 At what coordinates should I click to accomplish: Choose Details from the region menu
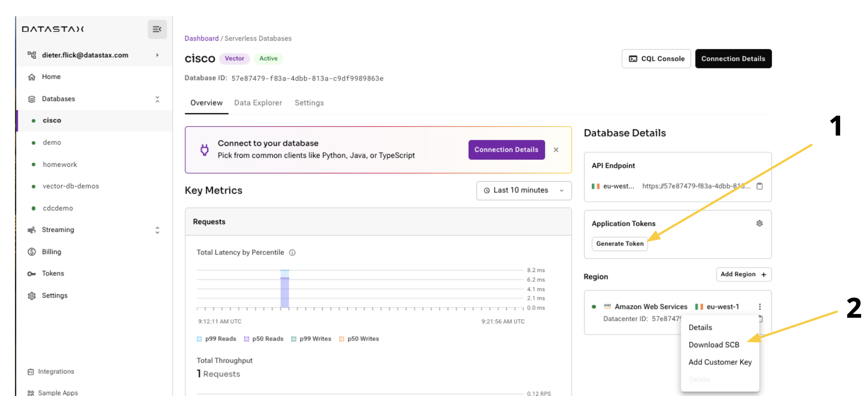pos(700,328)
